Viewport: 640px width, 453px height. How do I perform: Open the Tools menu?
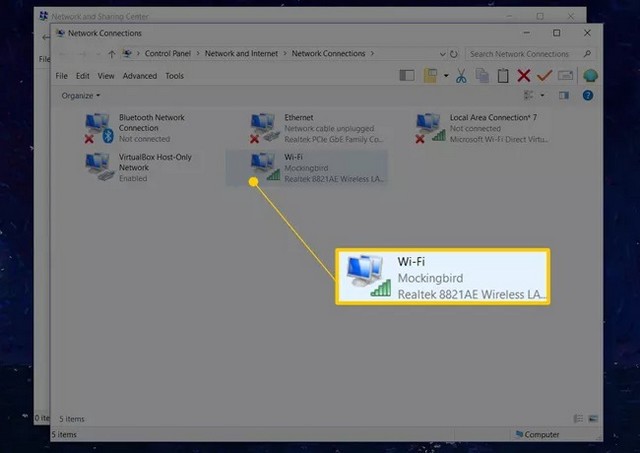(x=174, y=76)
